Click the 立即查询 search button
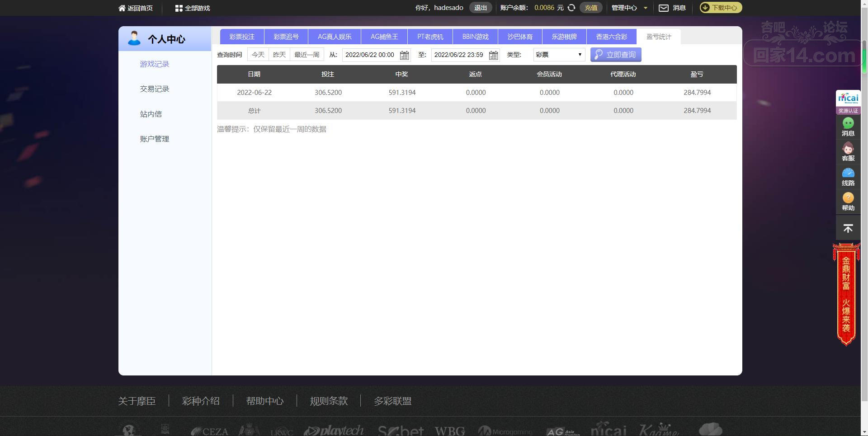 [x=616, y=55]
